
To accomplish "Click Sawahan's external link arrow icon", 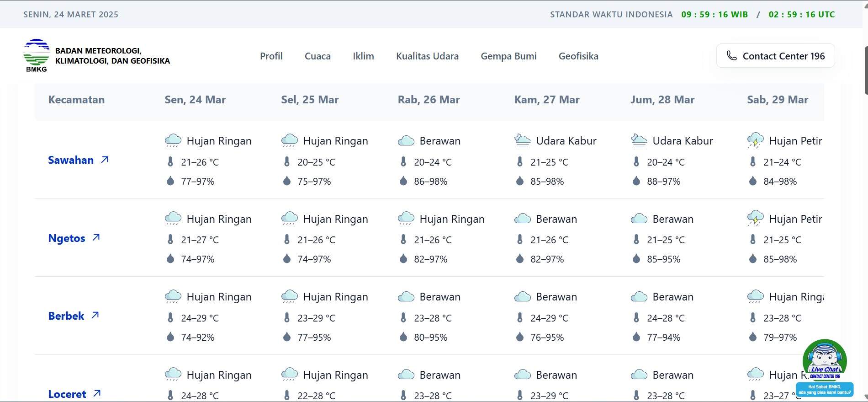I will point(105,160).
